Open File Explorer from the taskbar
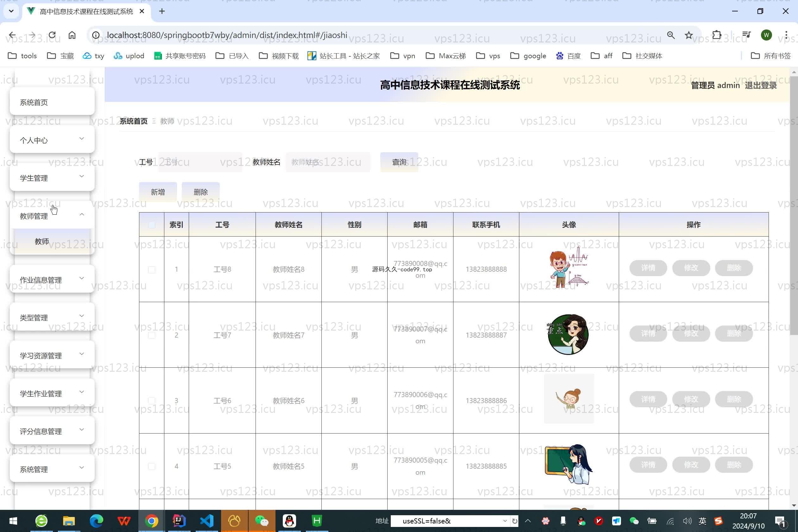 (69, 521)
